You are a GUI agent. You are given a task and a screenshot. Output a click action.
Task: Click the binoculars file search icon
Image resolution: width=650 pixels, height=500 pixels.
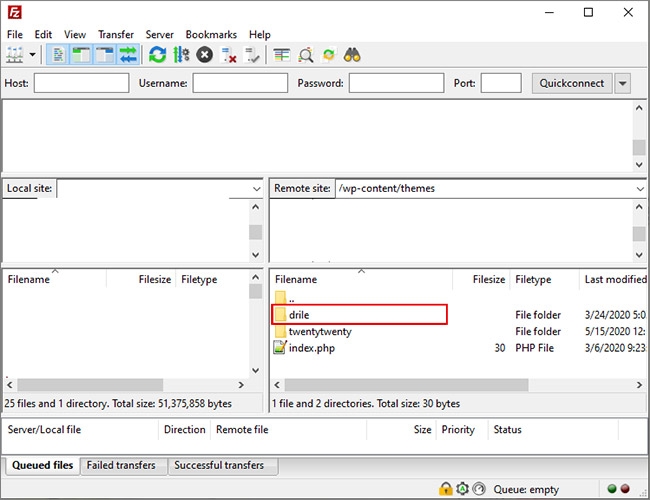(352, 55)
